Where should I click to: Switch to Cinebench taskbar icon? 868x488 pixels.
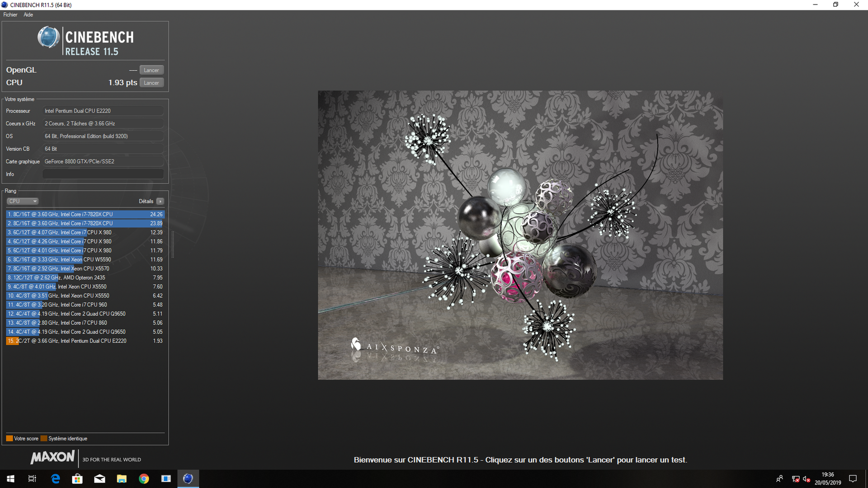click(x=188, y=479)
